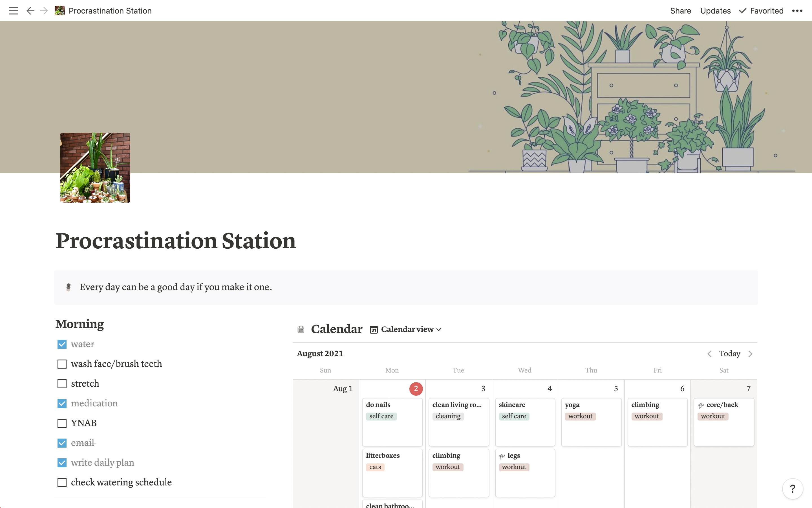Uncheck the medication checkbox

pyautogui.click(x=62, y=404)
